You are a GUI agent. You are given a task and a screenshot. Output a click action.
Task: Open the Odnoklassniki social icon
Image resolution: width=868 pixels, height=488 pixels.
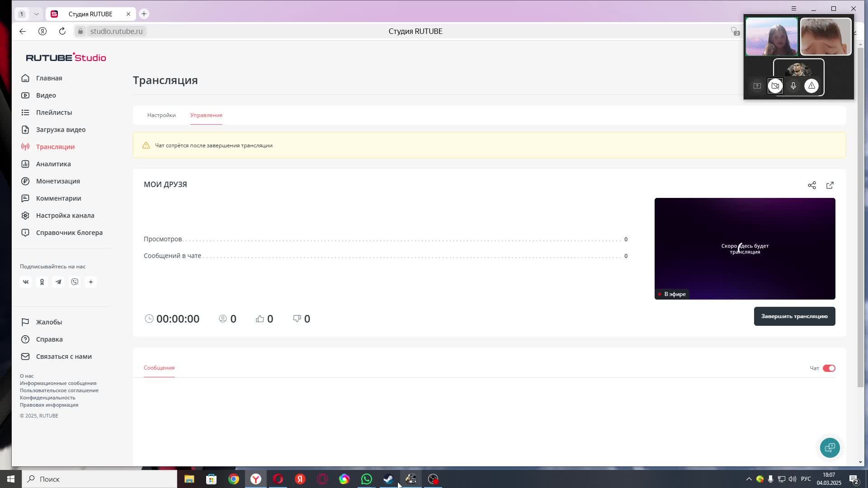coord(42,282)
